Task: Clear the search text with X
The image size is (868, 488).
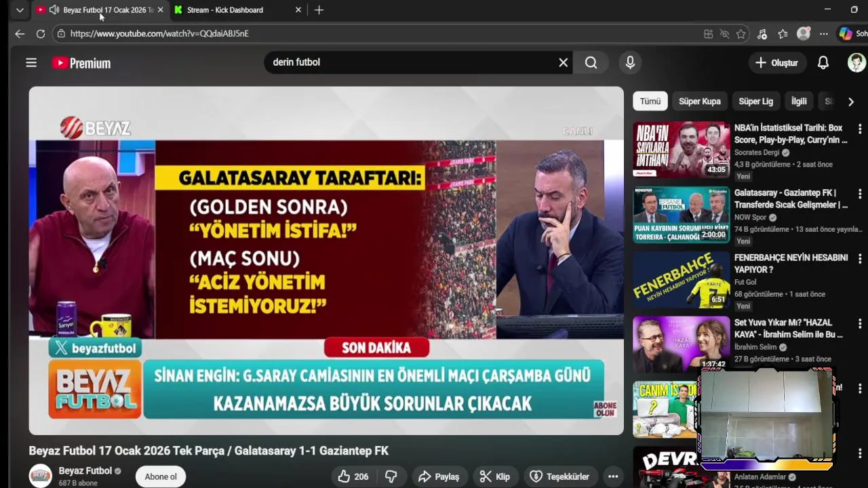Action: 563,62
